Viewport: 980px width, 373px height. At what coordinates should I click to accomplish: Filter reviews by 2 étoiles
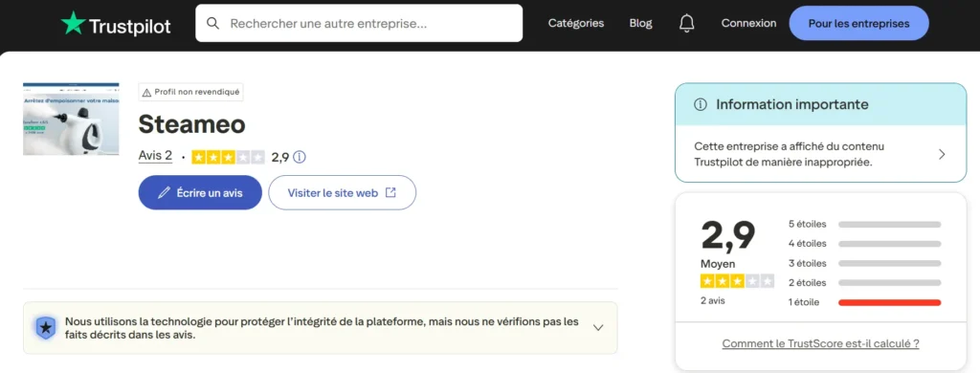tap(864, 283)
